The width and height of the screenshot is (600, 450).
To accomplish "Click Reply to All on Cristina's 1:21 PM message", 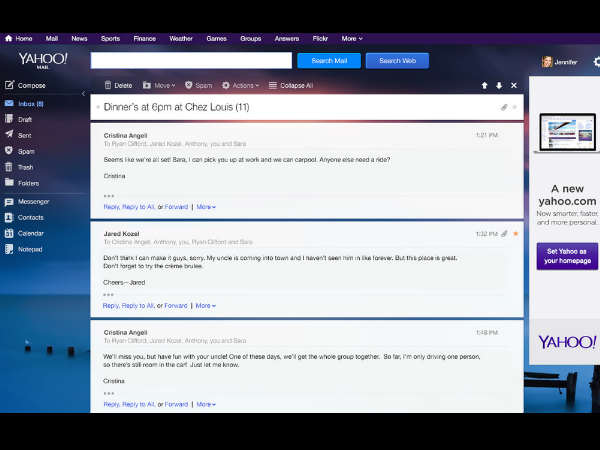I will (x=138, y=207).
